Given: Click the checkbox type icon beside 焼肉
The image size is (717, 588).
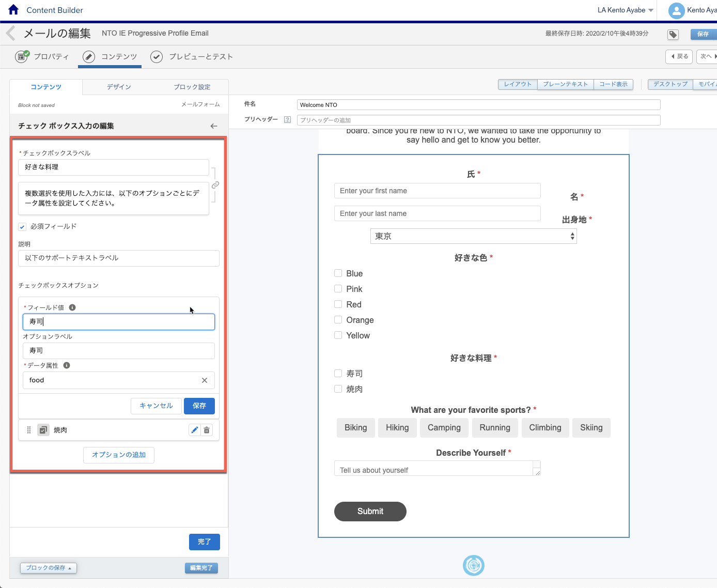Looking at the screenshot, I should tap(44, 430).
